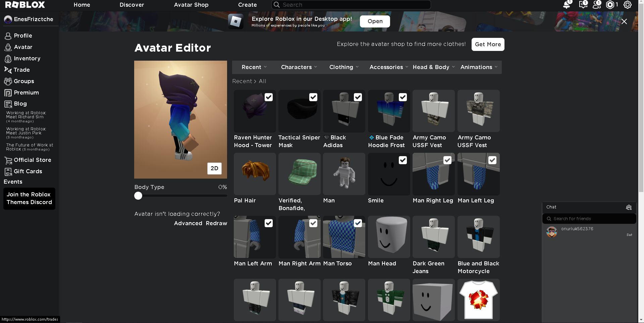Open onurluk562376 chat avatar

pyautogui.click(x=552, y=232)
